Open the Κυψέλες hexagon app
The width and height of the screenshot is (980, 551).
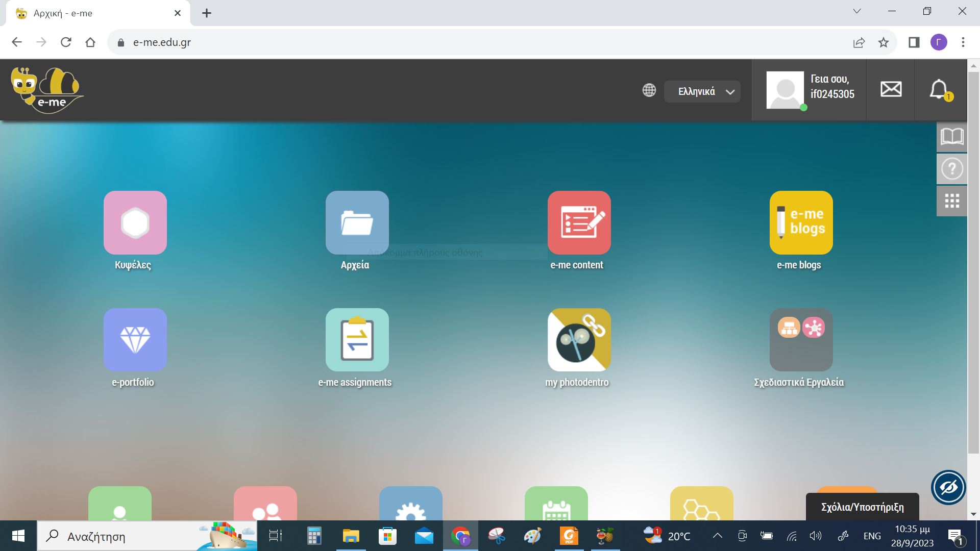coord(135,222)
